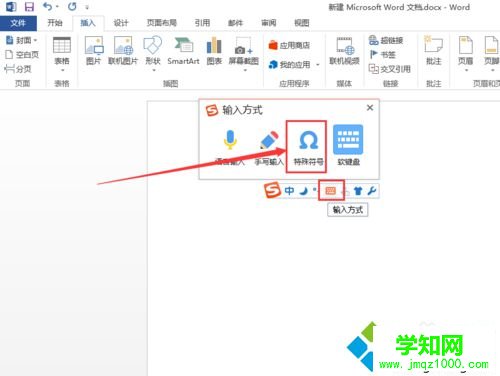Toggle the punctuation mode icon on IME bar
Viewport: 500px width, 376px height.
(314, 190)
